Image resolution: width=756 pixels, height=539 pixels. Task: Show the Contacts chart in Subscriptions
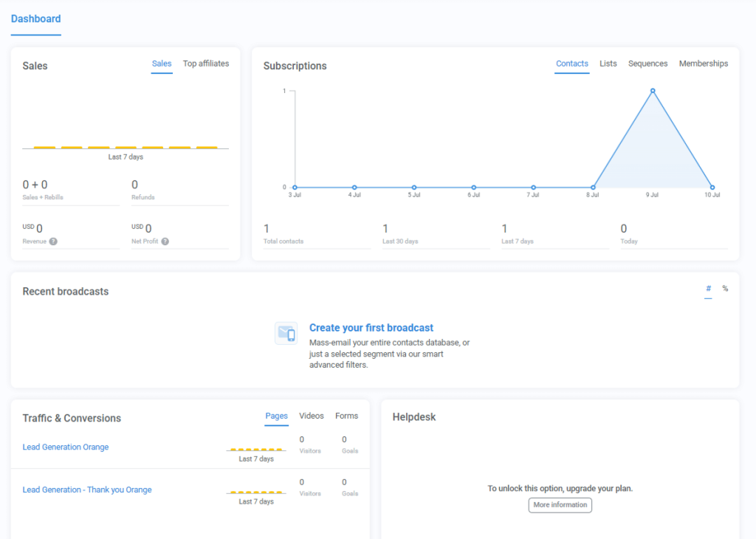572,63
